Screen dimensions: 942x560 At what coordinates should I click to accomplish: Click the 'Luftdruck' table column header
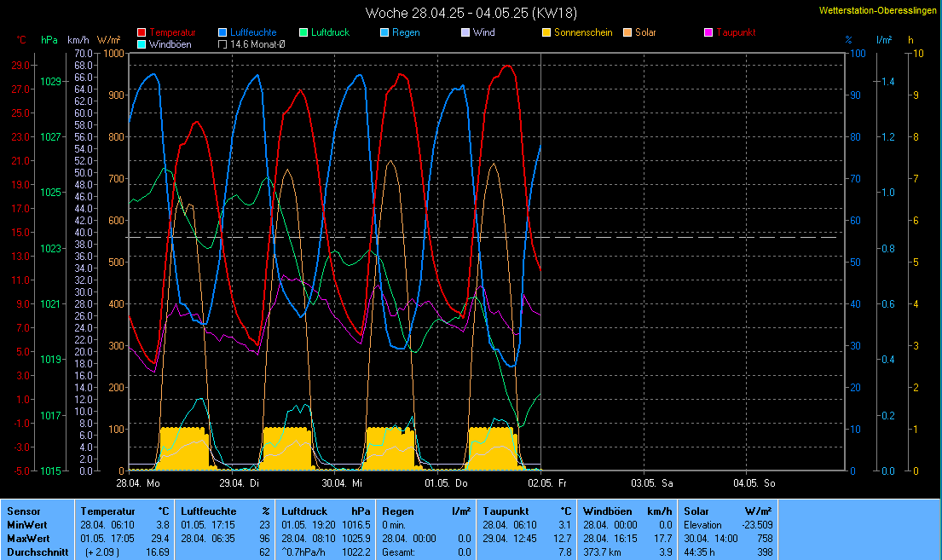click(x=304, y=511)
